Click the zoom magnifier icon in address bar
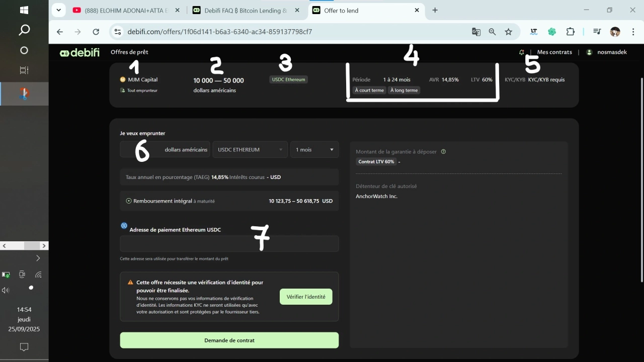The width and height of the screenshot is (644, 362). tap(492, 32)
